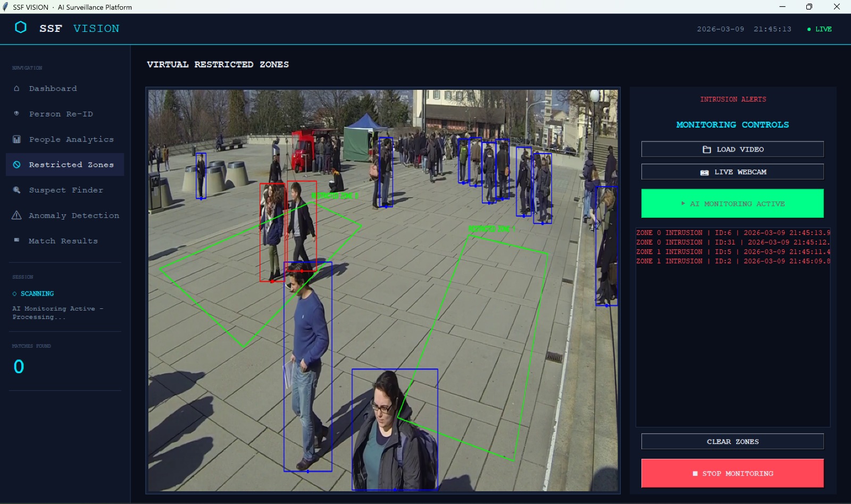The image size is (851, 504).
Task: Click the play arrow on AI Monitoring Active
Action: point(683,203)
